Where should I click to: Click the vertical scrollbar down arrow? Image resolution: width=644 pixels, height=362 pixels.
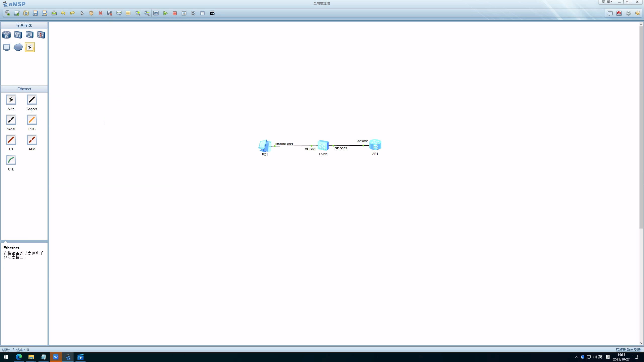[641, 343]
